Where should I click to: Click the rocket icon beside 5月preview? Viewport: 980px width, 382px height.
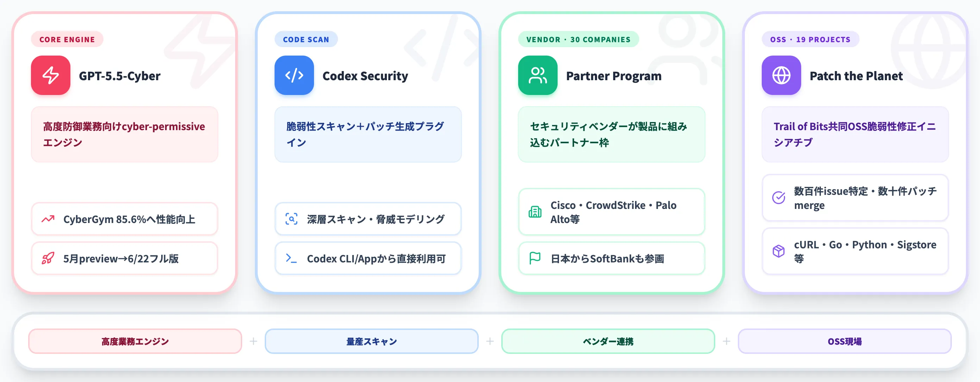[x=48, y=259]
